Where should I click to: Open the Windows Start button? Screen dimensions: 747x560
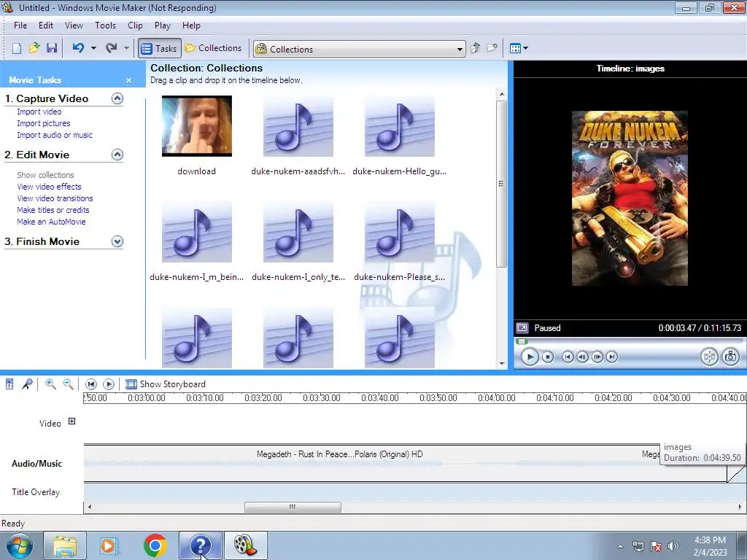tap(19, 545)
